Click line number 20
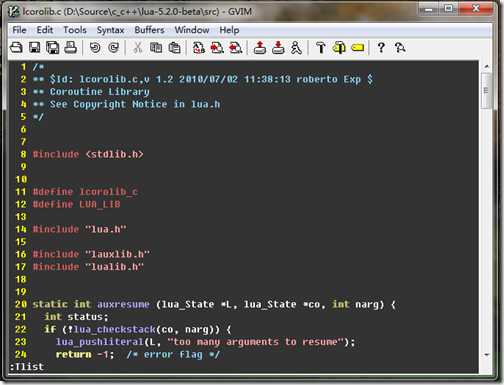 click(21, 304)
